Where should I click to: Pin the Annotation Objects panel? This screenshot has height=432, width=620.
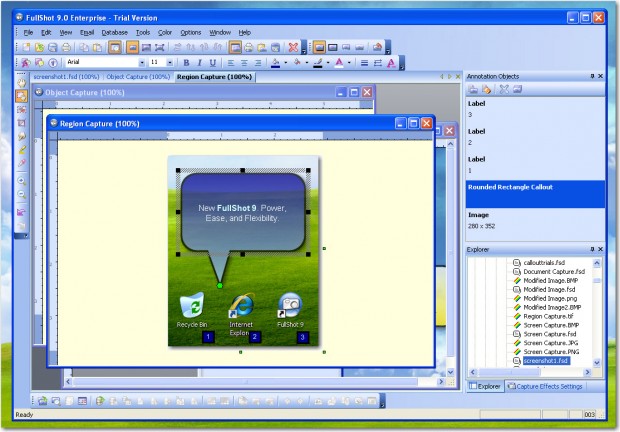point(592,76)
